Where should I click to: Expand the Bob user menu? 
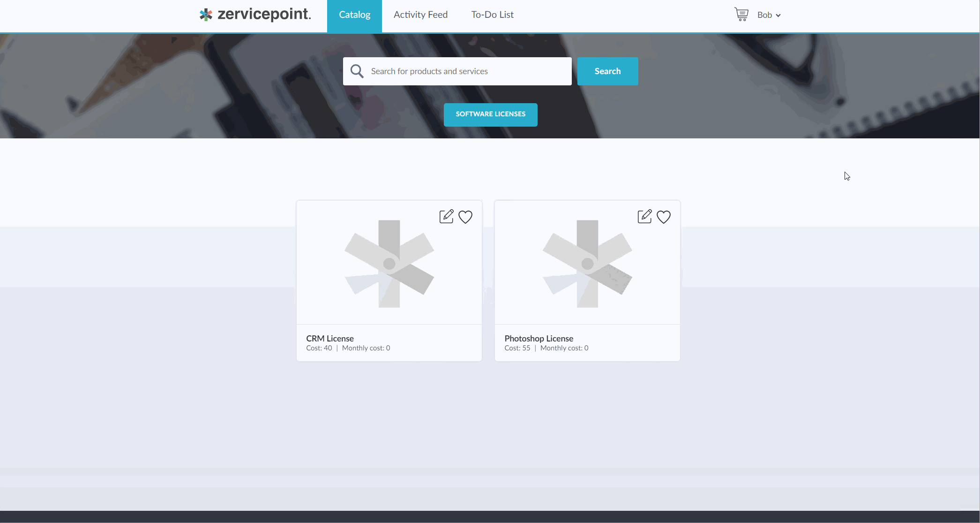(x=769, y=15)
